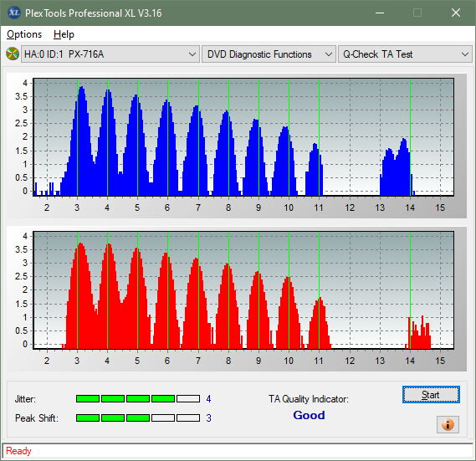Click the TA Quality Indicator label

(x=309, y=399)
